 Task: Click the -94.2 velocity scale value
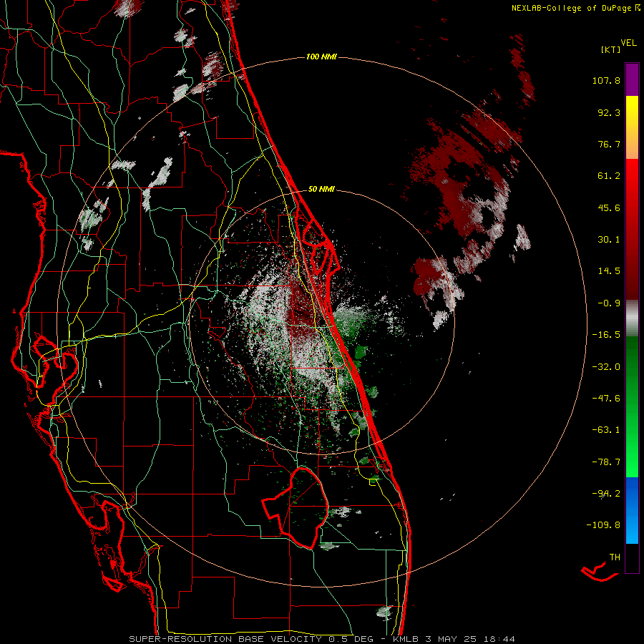(x=606, y=493)
